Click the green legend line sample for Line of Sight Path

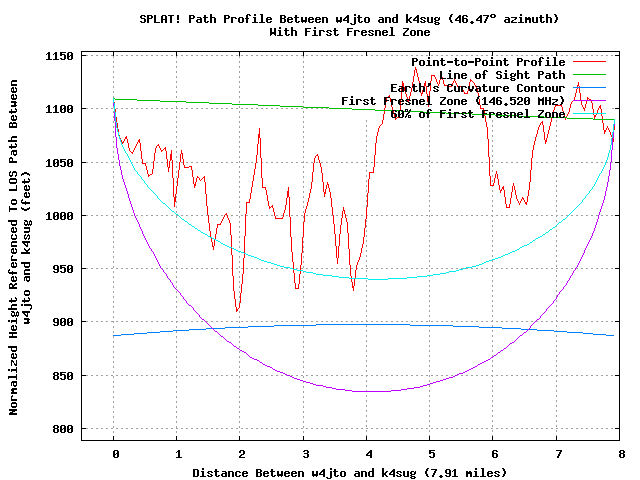[589, 75]
